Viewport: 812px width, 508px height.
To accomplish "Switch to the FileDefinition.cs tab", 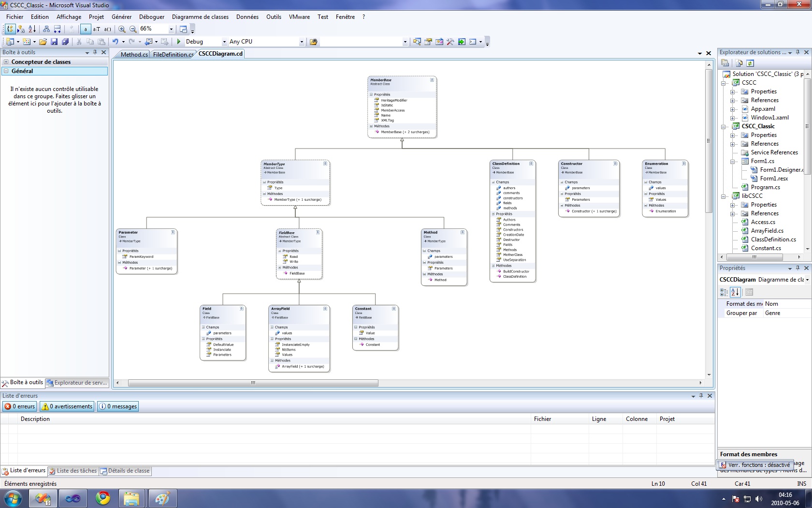I will 173,54.
